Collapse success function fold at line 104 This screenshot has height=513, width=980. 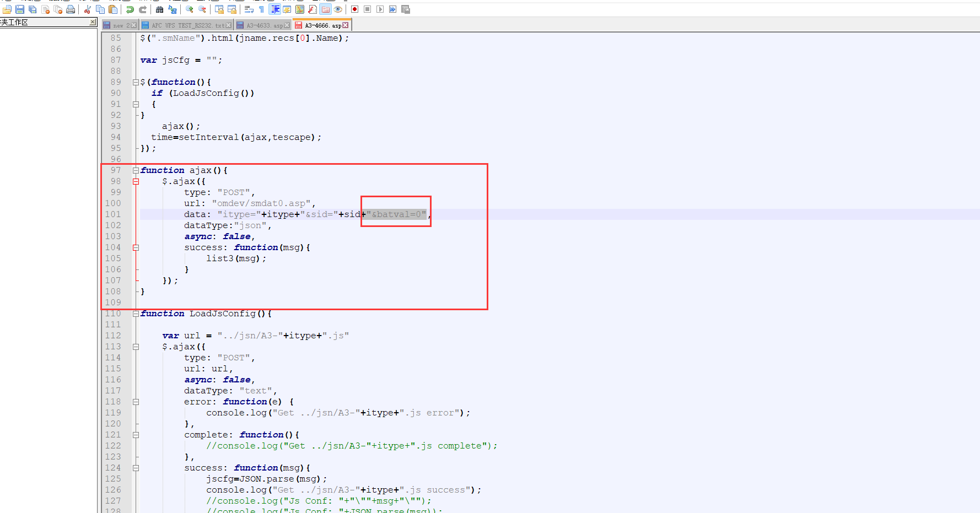[136, 247]
